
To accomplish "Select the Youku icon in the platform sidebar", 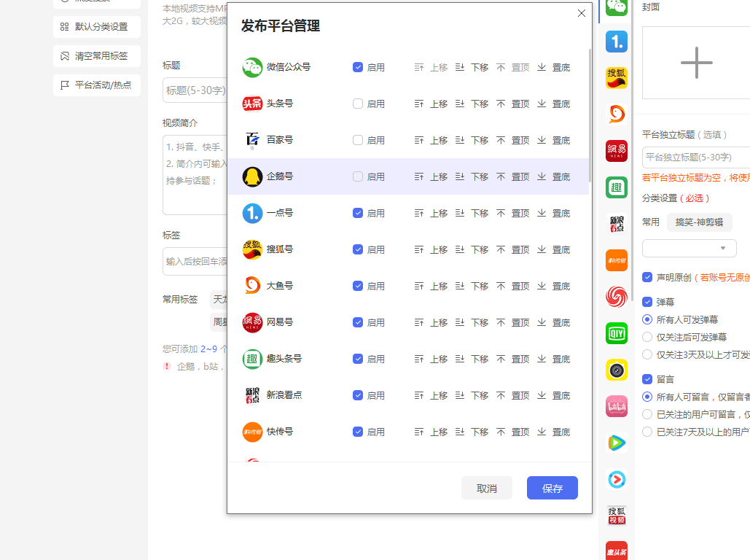I will coord(616,479).
